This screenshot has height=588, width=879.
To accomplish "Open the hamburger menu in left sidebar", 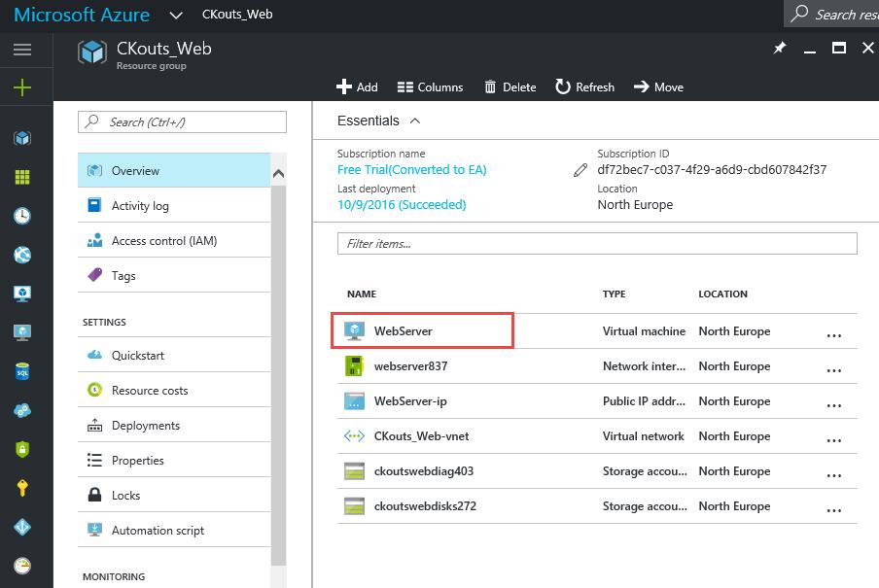I will 22,50.
